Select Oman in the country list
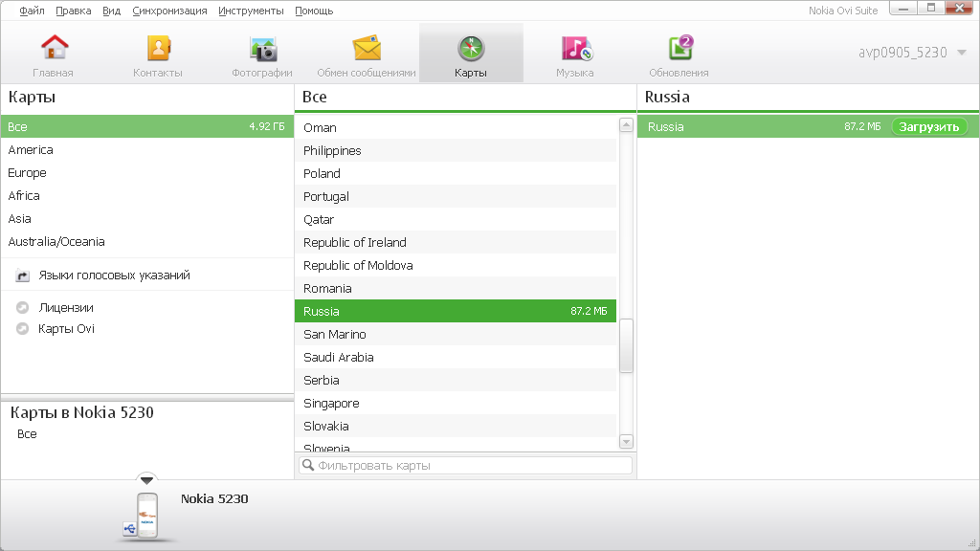980x551 pixels. pos(456,127)
